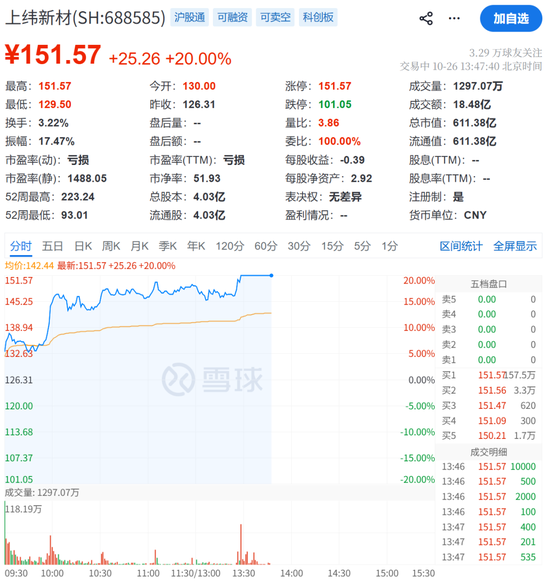Click the latest point on price line
Viewport: 550px width, 581px height.
(272, 276)
